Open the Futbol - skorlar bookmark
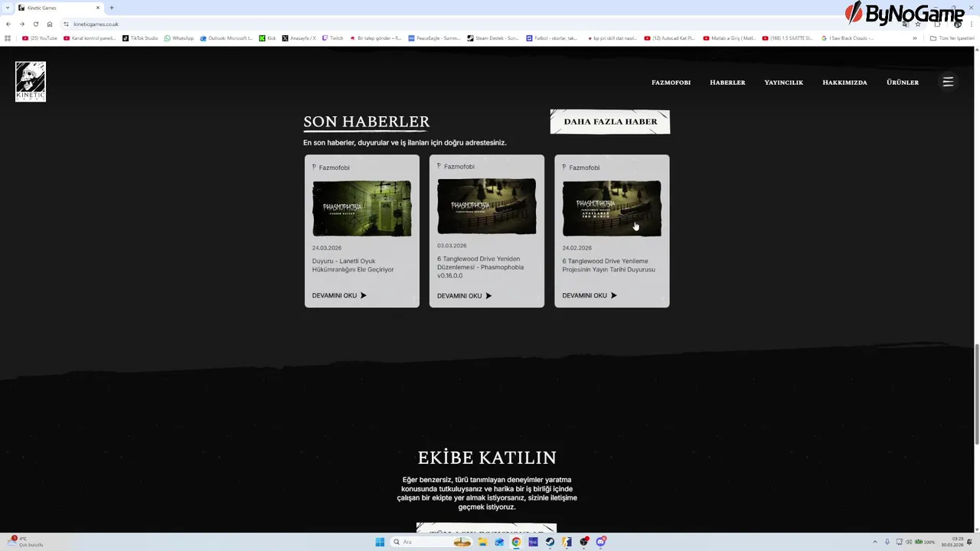This screenshot has height=551, width=980. (x=552, y=37)
